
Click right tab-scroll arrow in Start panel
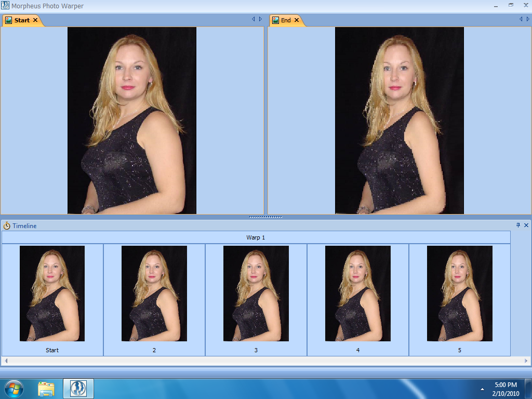coord(260,19)
